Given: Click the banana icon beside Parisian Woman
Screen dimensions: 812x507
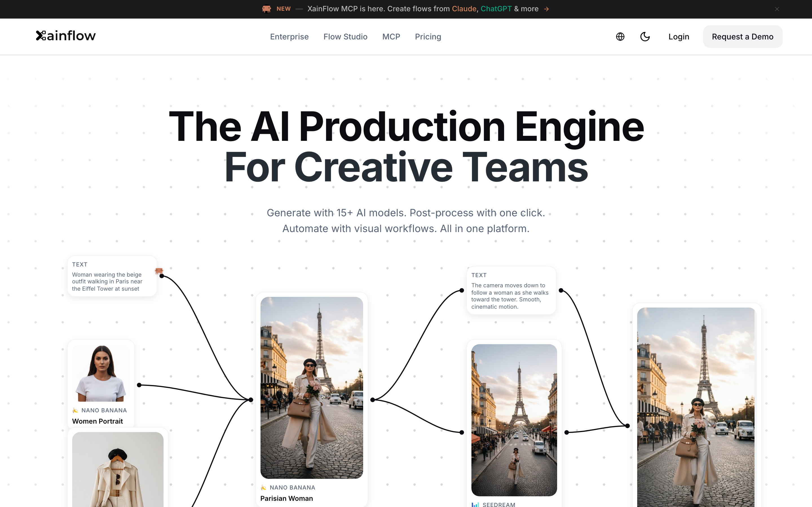Looking at the screenshot, I should coord(264,488).
